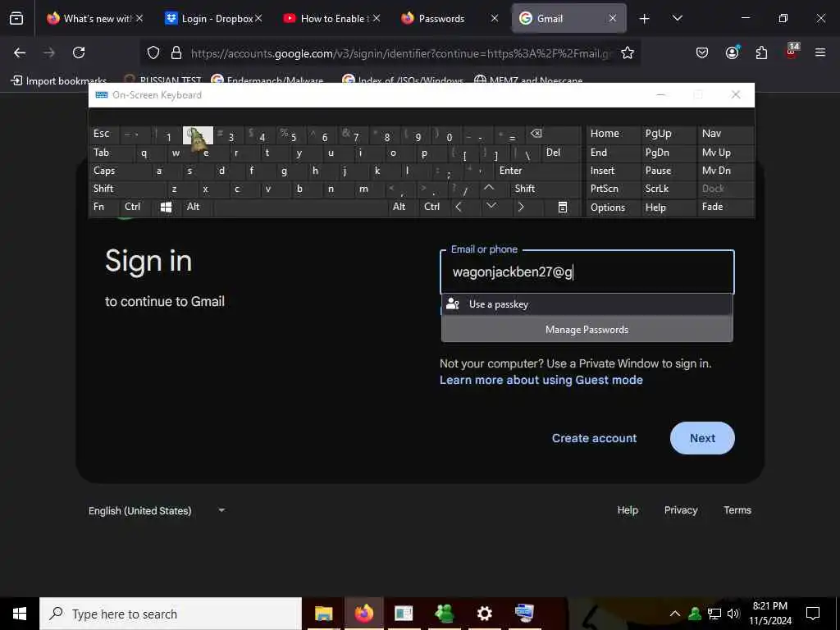Expand the list all tabs chevron

point(677,19)
